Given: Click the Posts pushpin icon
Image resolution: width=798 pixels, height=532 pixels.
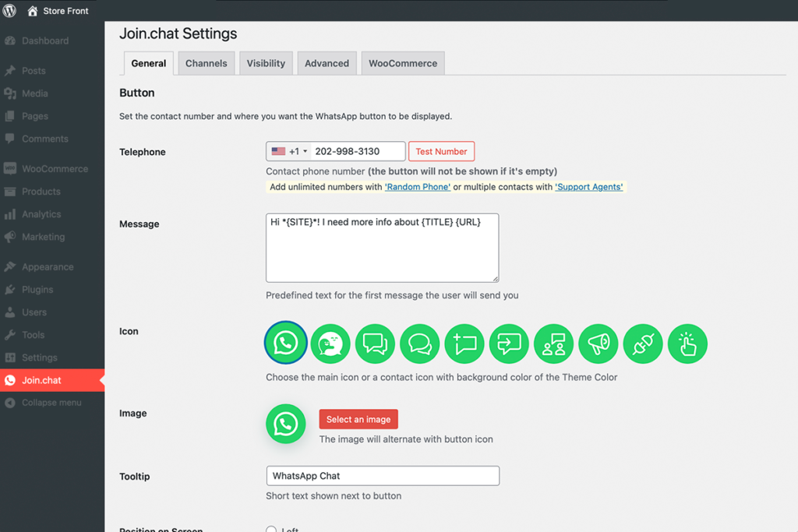Looking at the screenshot, I should 9,71.
